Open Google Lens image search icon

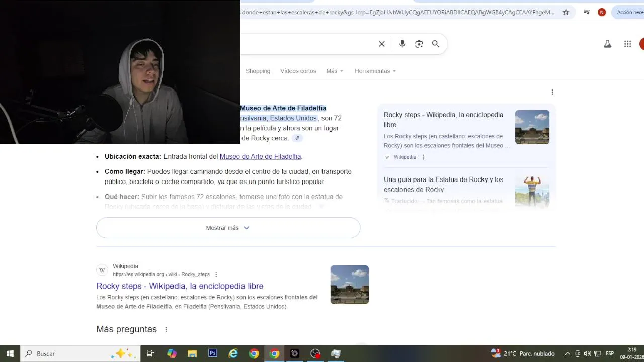pos(419,44)
